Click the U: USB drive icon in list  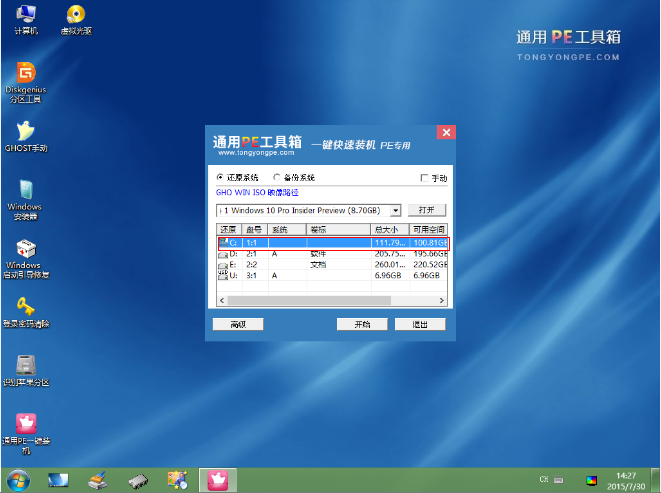click(x=223, y=275)
